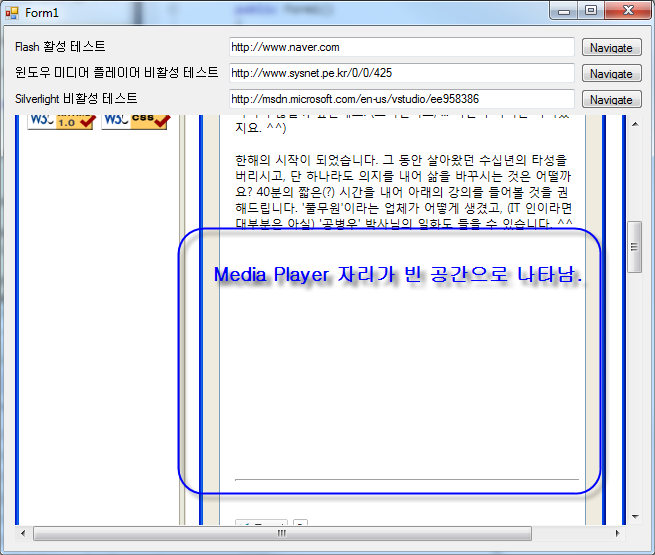Viewport: 655px width, 555px height.
Task: Click the "Flash 활성 테스트" label
Action: pos(60,47)
